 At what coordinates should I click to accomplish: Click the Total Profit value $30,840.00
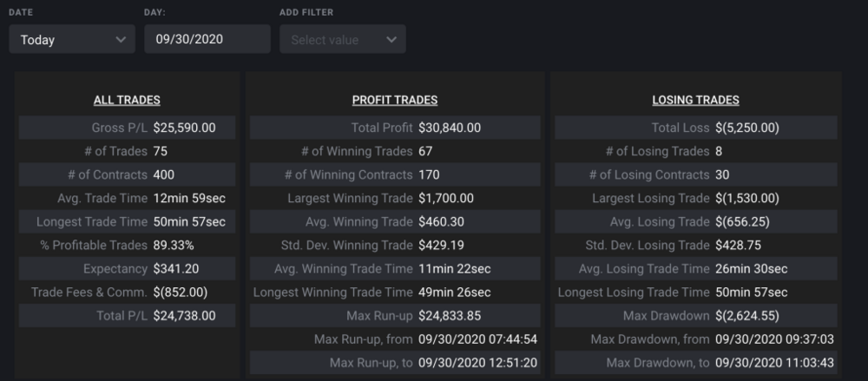[x=450, y=128]
